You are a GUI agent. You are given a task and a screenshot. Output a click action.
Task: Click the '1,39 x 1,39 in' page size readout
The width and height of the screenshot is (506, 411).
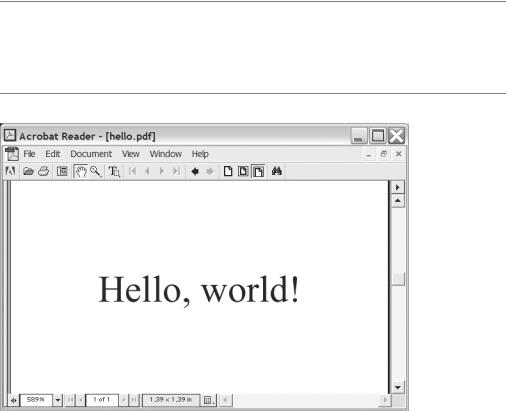click(171, 399)
